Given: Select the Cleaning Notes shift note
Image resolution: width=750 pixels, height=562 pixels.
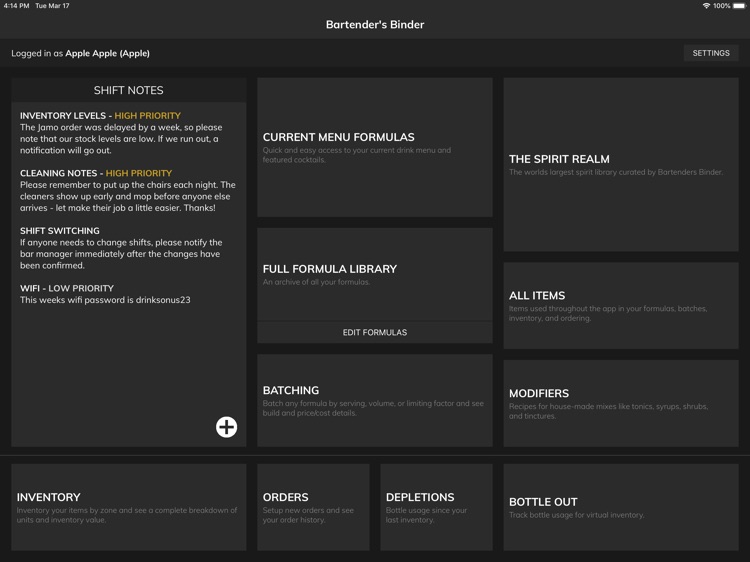Looking at the screenshot, I should pyautogui.click(x=129, y=191).
